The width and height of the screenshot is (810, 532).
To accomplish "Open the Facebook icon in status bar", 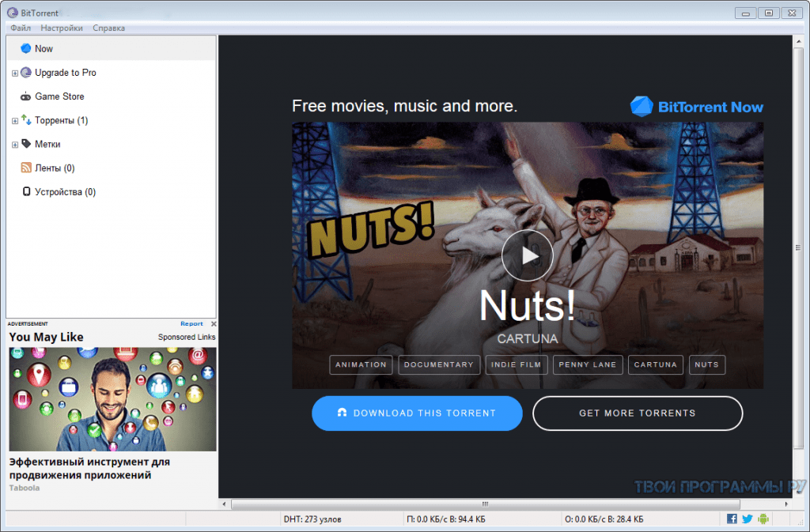I will (x=732, y=519).
